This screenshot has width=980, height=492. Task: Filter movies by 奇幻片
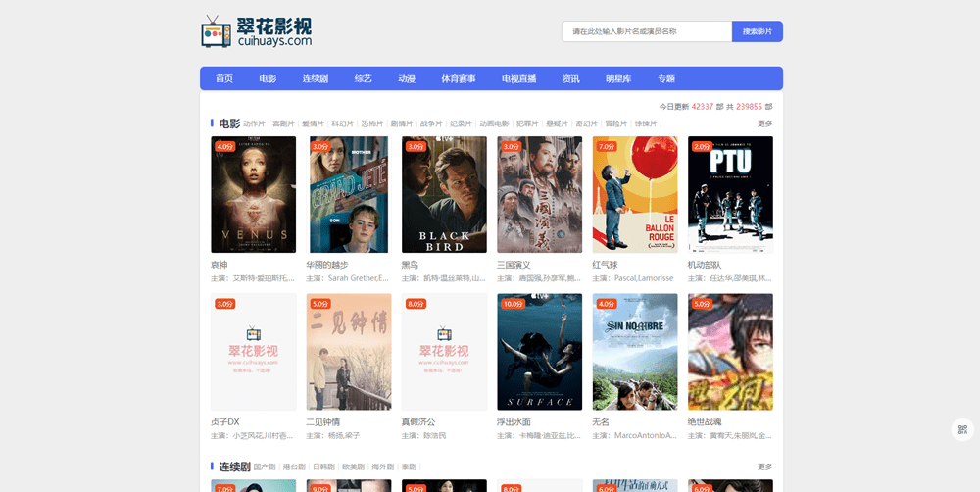[x=587, y=123]
